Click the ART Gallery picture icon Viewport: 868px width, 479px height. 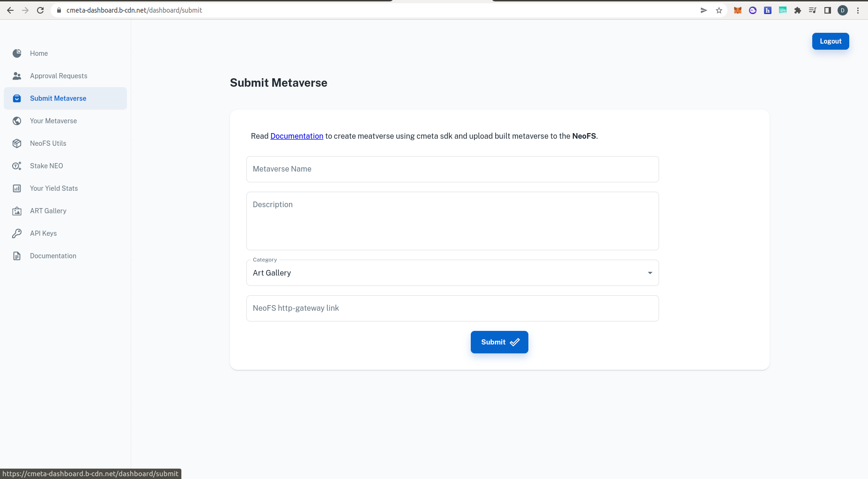pos(17,211)
